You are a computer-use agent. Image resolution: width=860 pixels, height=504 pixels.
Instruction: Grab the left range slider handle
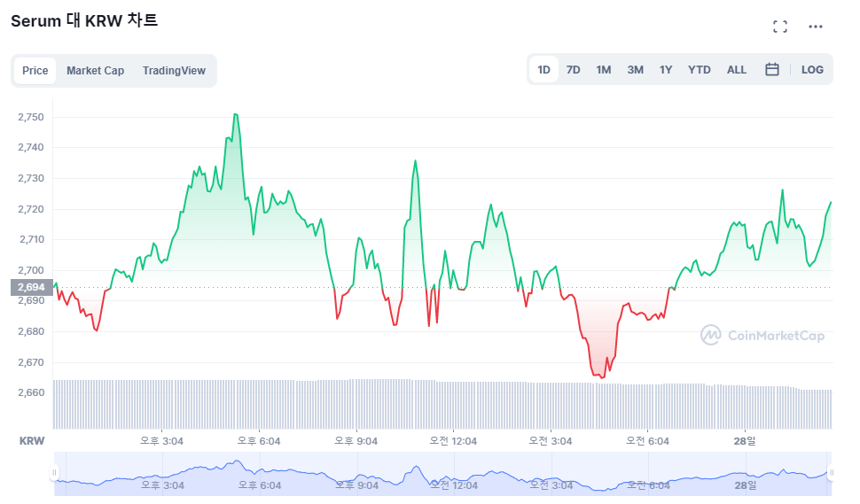[54, 472]
